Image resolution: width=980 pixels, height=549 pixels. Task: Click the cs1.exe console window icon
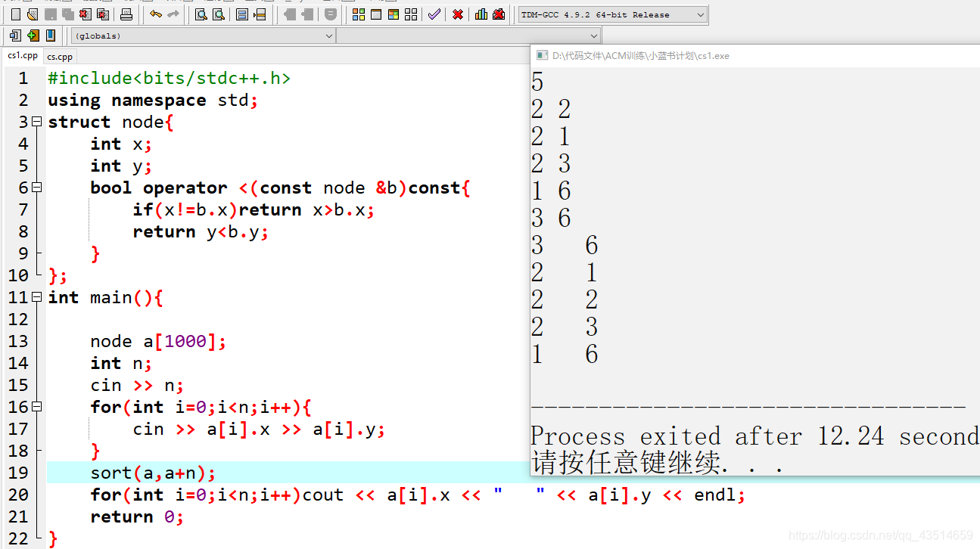542,55
